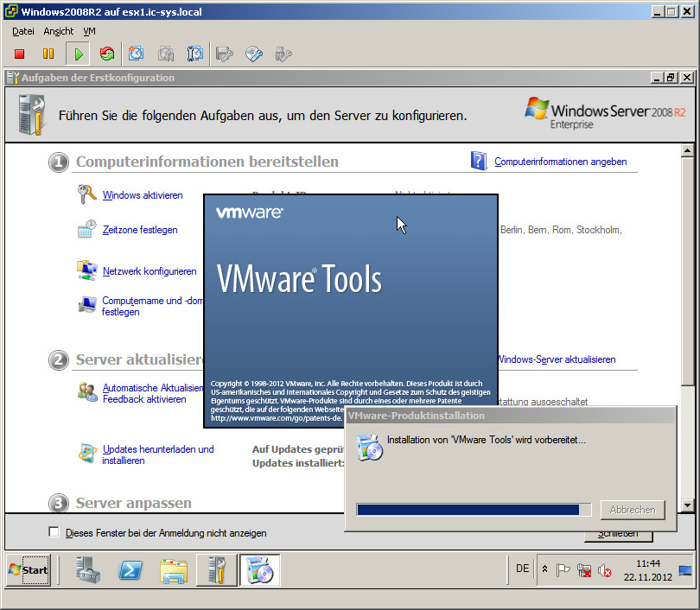The width and height of the screenshot is (700, 610).
Task: Click the red Stop (power off) VM button
Action: pos(20,54)
